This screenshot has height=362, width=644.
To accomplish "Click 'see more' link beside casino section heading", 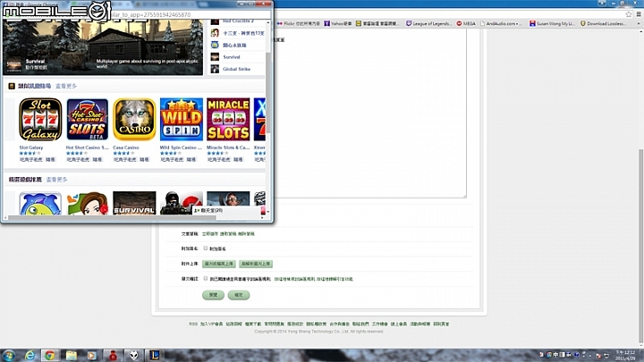I will click(x=66, y=86).
